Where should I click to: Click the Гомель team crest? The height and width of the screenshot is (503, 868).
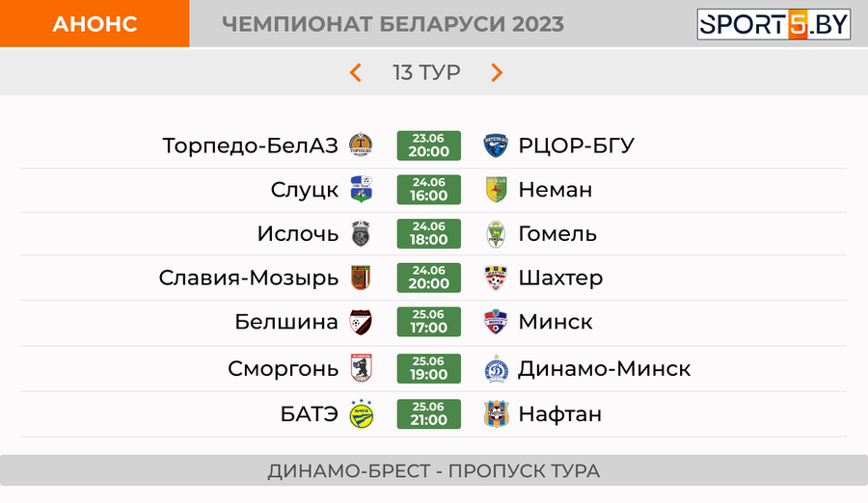point(496,233)
